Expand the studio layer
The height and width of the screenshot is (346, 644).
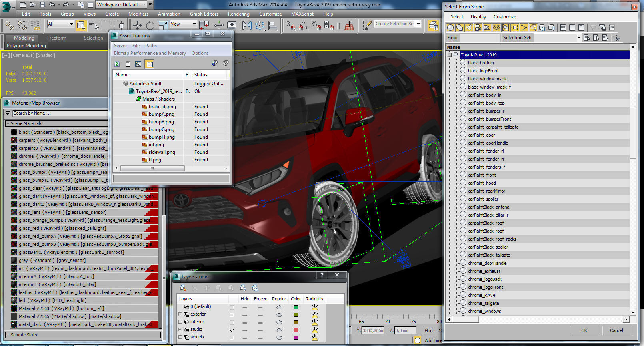tap(180, 330)
